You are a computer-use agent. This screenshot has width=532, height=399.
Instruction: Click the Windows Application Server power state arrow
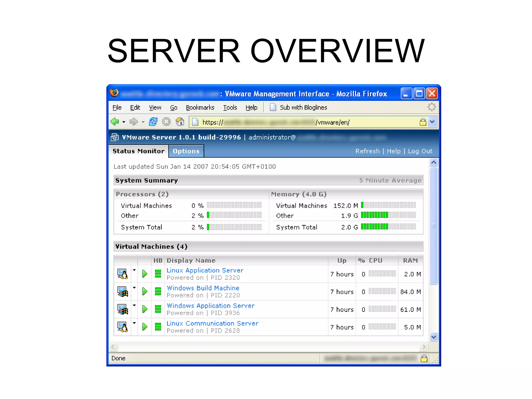pos(145,309)
